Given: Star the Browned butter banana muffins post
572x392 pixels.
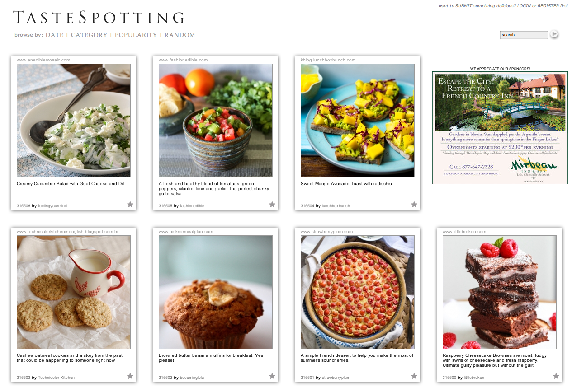Looking at the screenshot, I should (x=272, y=376).
